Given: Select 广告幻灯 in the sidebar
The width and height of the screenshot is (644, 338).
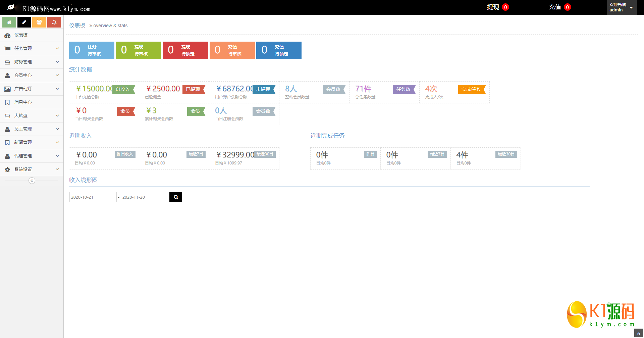Looking at the screenshot, I should 32,89.
